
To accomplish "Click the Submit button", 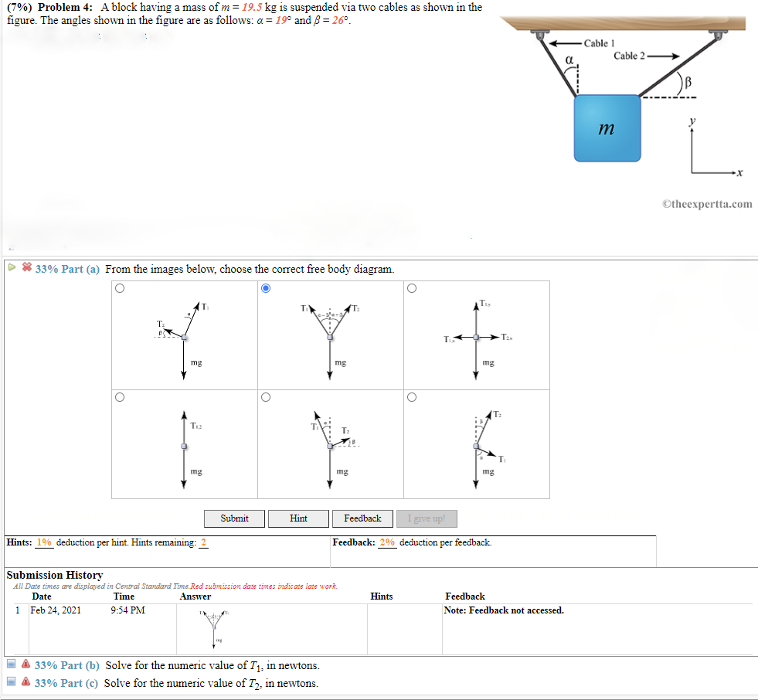I will coord(234,518).
